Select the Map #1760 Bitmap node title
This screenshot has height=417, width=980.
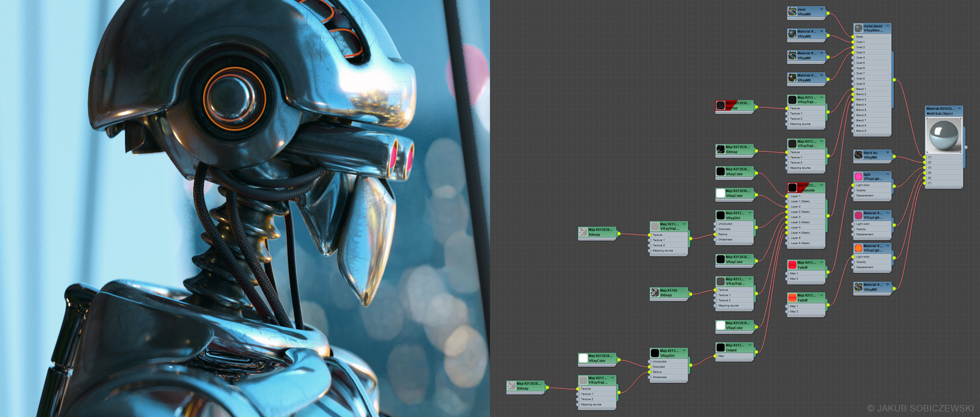668,290
